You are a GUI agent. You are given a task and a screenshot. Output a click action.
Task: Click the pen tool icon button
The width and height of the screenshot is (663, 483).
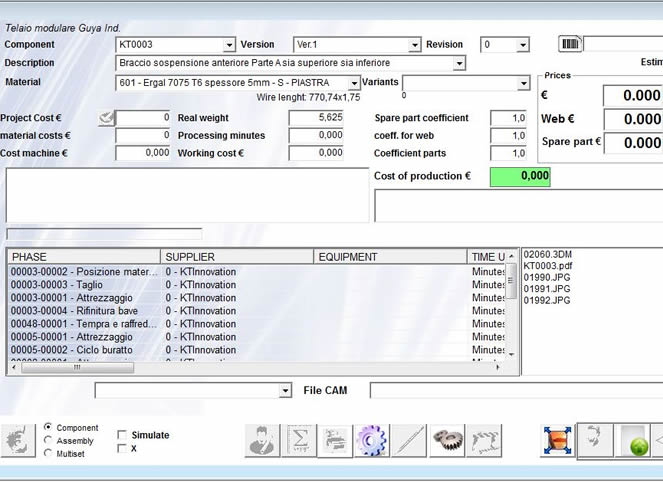(x=409, y=441)
